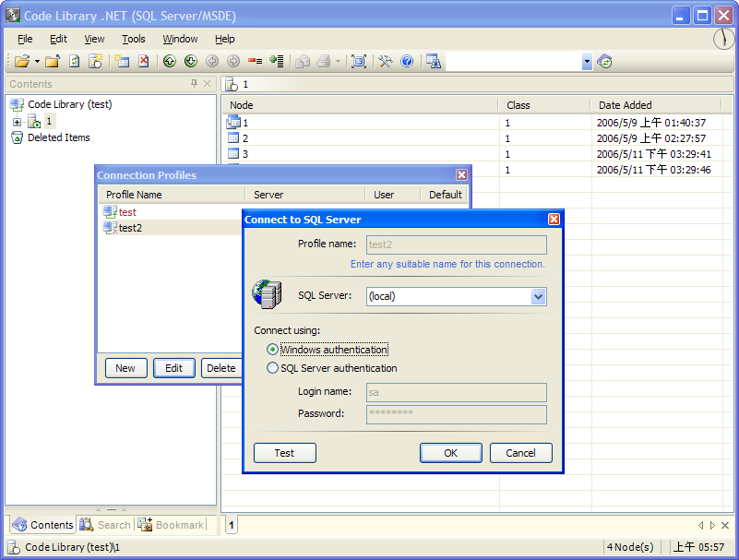Screen dimensions: 739x560
Task: Open the Tools menu
Action: 134,39
